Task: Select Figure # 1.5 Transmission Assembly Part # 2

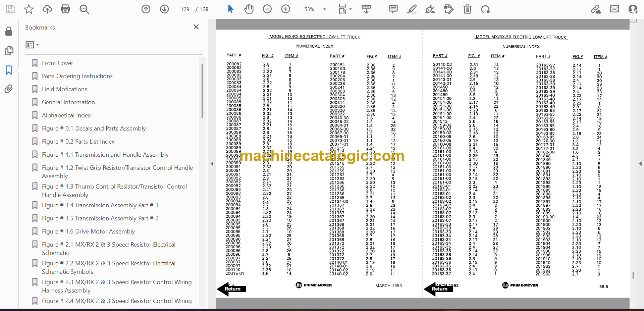Action: point(100,218)
